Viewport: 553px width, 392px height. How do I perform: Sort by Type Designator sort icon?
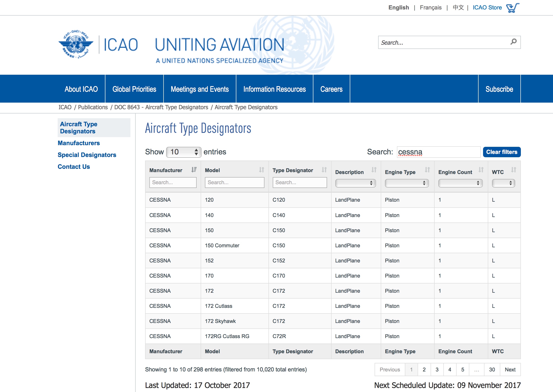coord(324,170)
